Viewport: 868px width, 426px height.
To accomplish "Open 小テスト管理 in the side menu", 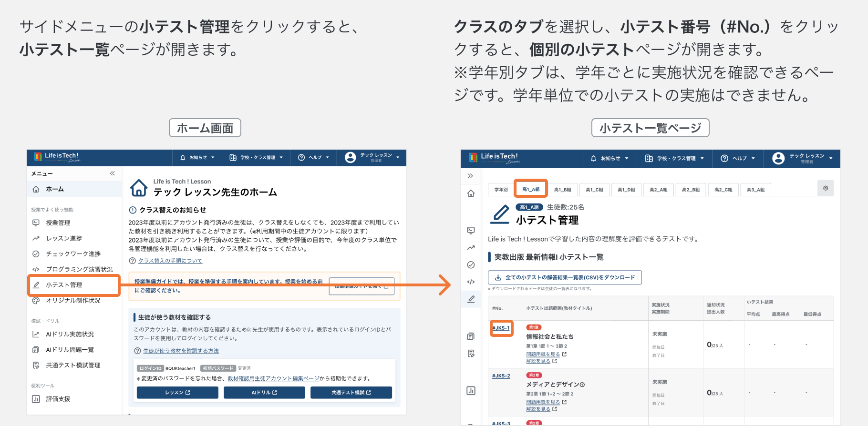I will [x=73, y=285].
